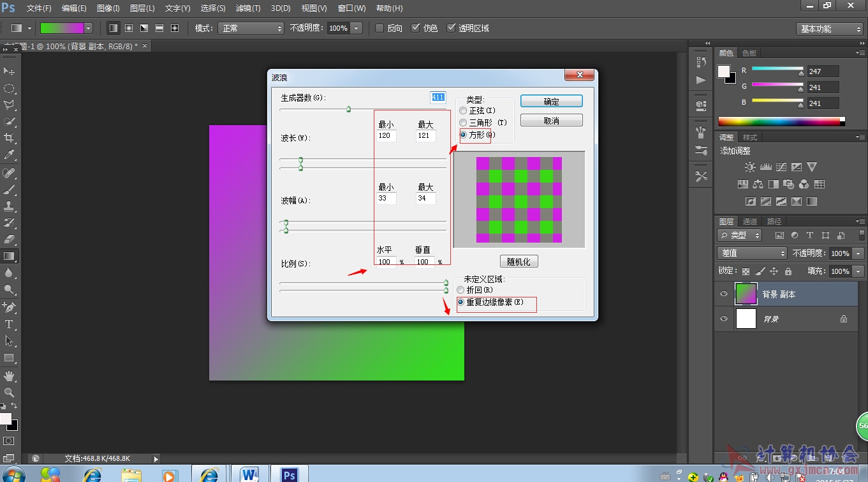This screenshot has width=868, height=482.
Task: Switch to the 通道 tab
Action: 750,222
